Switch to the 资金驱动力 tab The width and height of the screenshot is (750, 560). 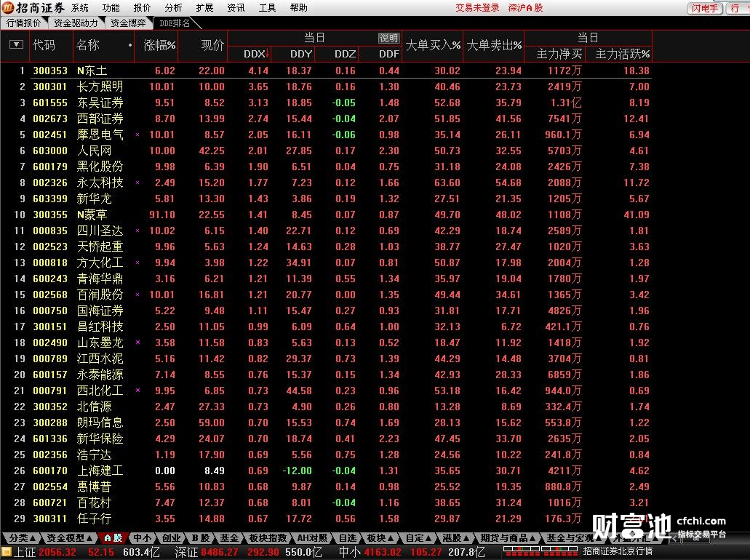pyautogui.click(x=76, y=23)
